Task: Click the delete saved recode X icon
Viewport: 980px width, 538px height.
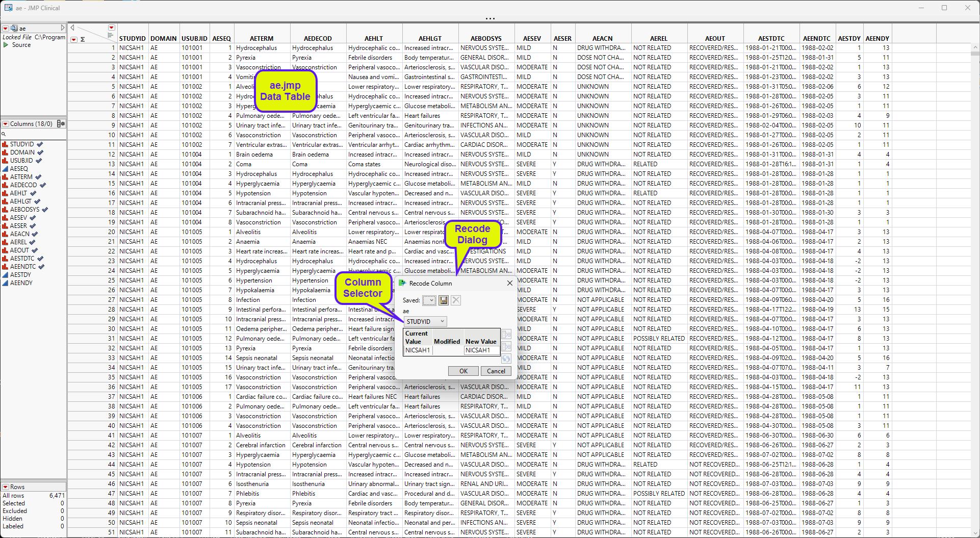Action: (x=455, y=300)
